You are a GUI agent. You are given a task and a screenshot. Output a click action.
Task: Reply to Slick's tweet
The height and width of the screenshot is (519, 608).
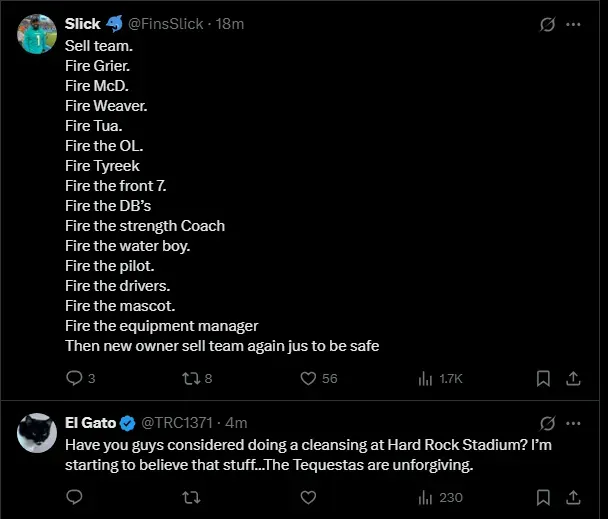pos(74,378)
